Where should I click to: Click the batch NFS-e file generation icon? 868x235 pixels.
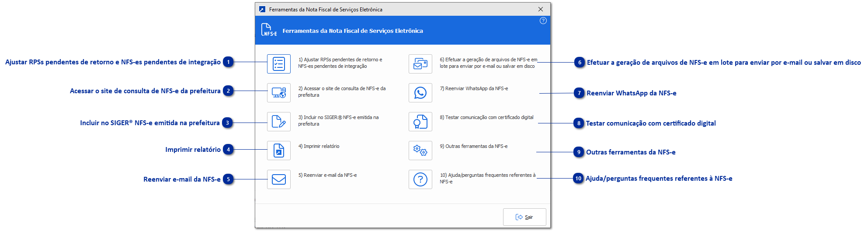click(420, 64)
